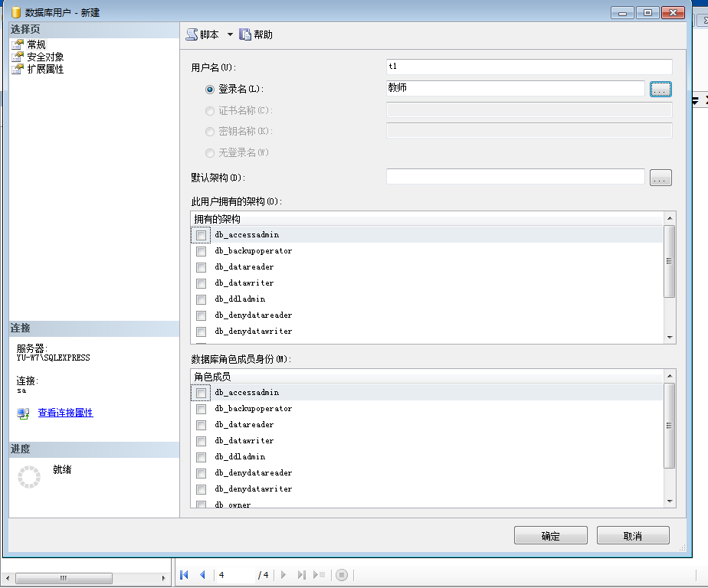708x588 pixels.
Task: Open the 脚本 dropdown arrow
Action: [x=230, y=34]
